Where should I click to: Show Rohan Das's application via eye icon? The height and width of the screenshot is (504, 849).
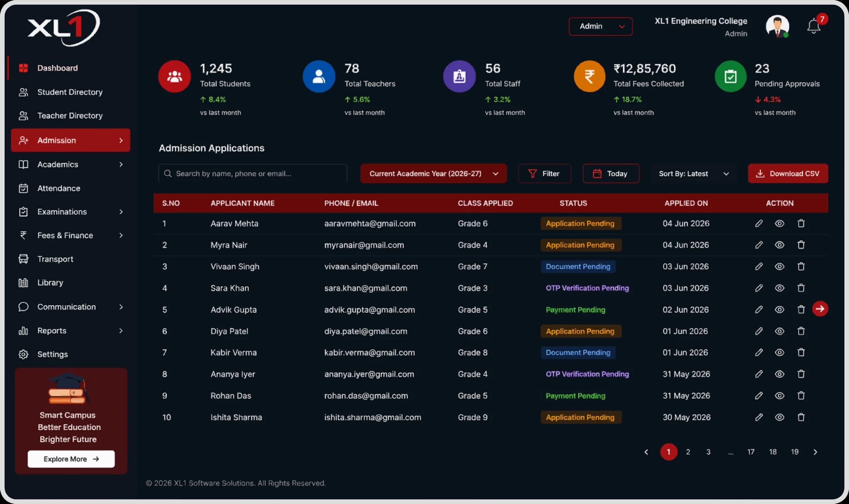(x=780, y=395)
